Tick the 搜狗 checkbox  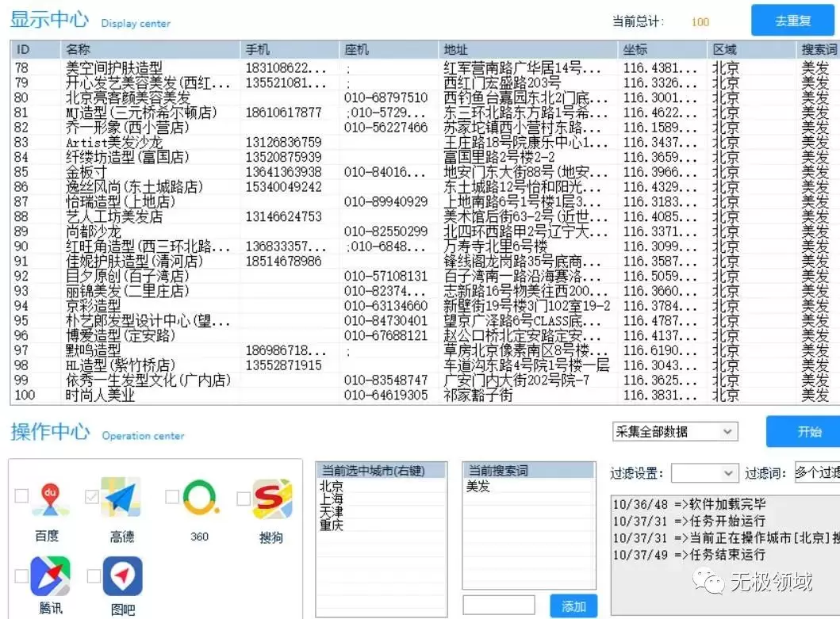[x=244, y=499]
